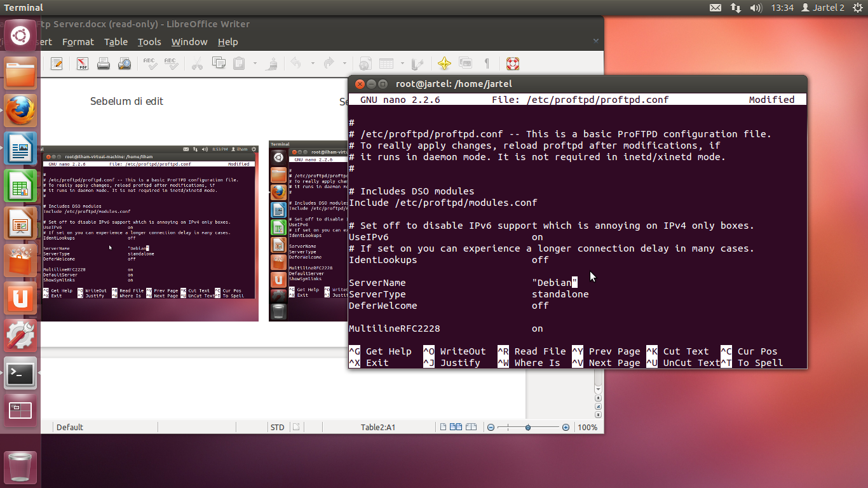Open Page Preview in Writer toolbar
Viewport: 868px width, 488px height.
(x=125, y=64)
